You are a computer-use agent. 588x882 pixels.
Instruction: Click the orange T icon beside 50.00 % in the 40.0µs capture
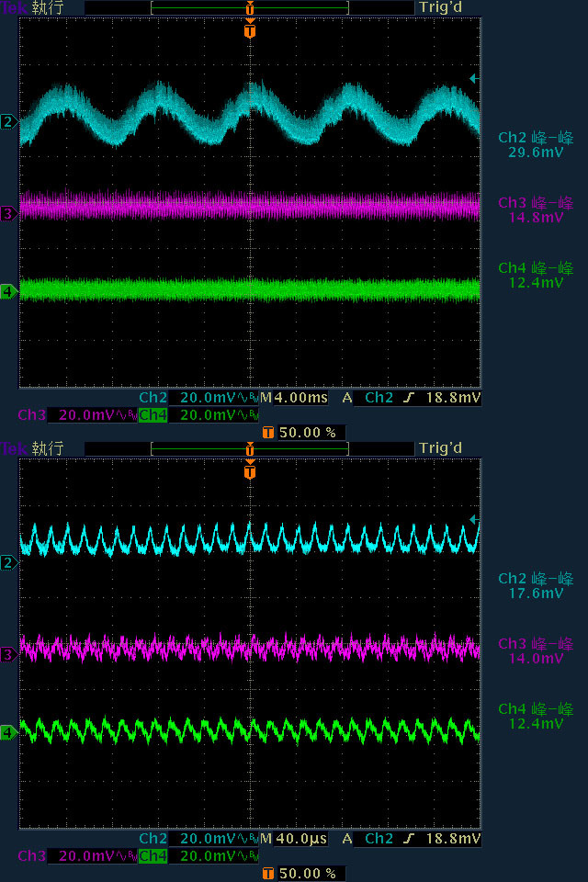pyautogui.click(x=268, y=874)
